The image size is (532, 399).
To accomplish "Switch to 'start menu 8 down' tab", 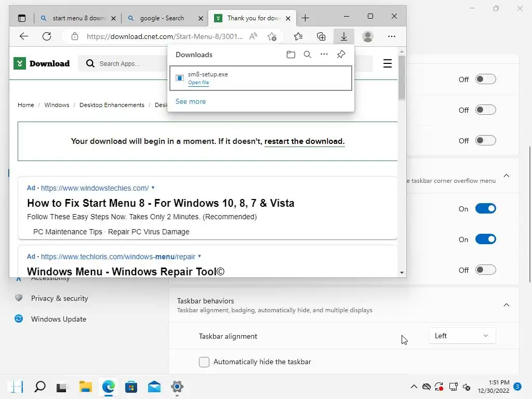I will coord(78,18).
